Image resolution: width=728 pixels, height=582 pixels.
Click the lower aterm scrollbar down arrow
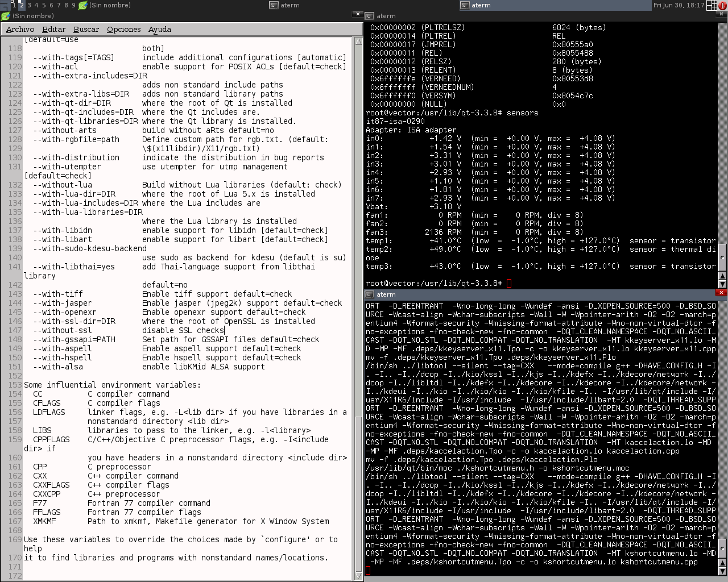[x=722, y=571]
